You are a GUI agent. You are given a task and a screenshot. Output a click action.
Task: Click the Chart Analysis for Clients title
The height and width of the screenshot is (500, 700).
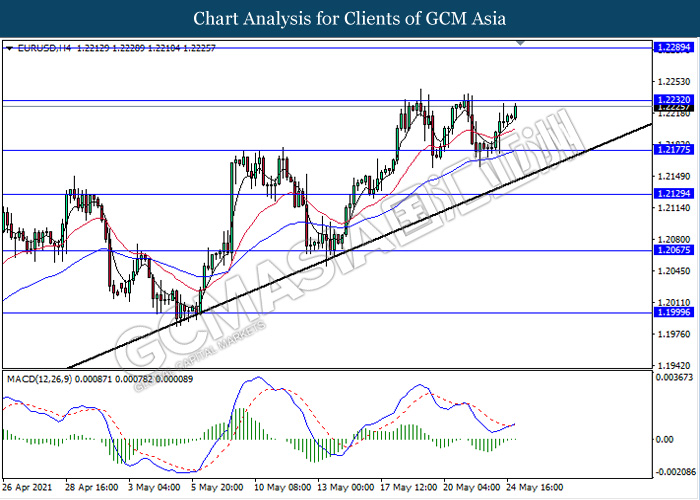pos(350,19)
